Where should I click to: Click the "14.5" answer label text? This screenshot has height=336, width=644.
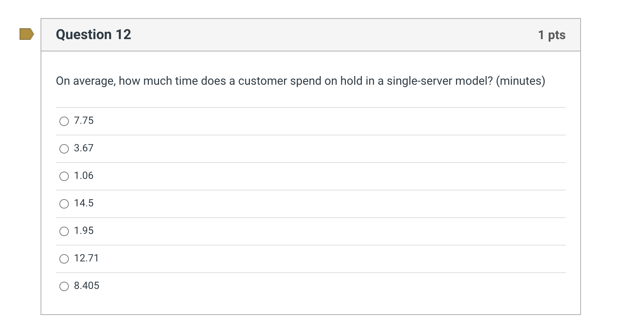pos(84,203)
